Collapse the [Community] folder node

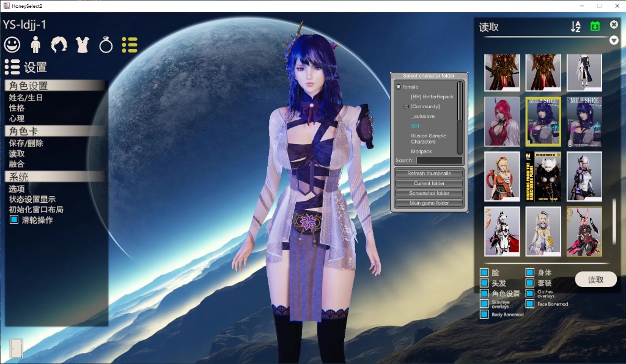[x=406, y=106]
